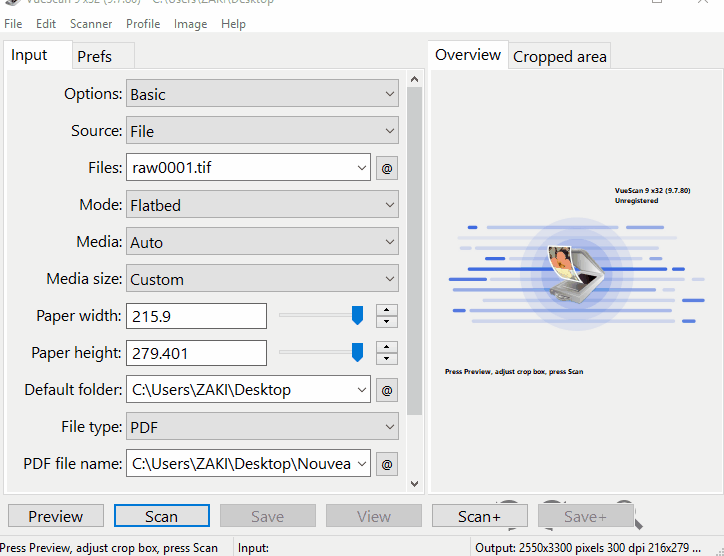
Task: Expand the Options dropdown set to Basic
Action: [x=262, y=93]
